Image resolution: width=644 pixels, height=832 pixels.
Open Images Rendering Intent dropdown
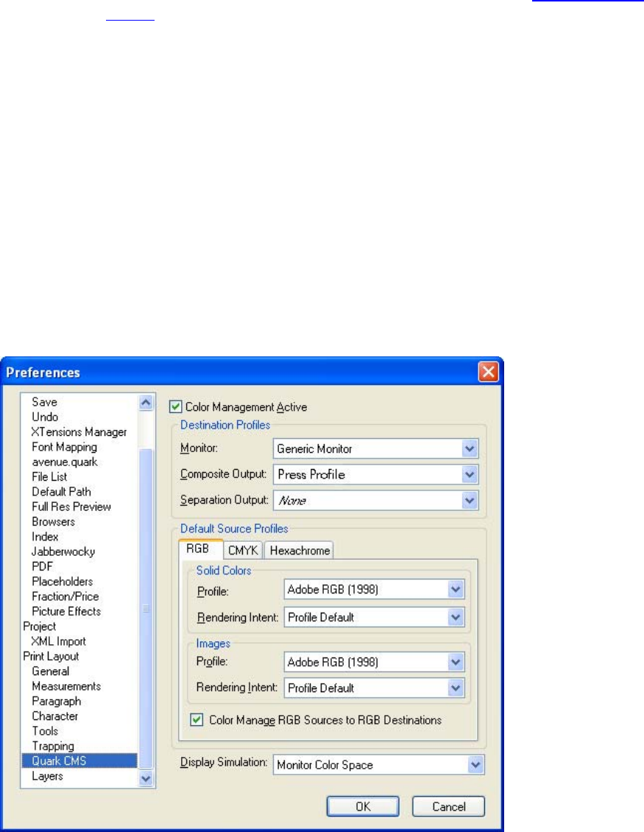(x=374, y=688)
